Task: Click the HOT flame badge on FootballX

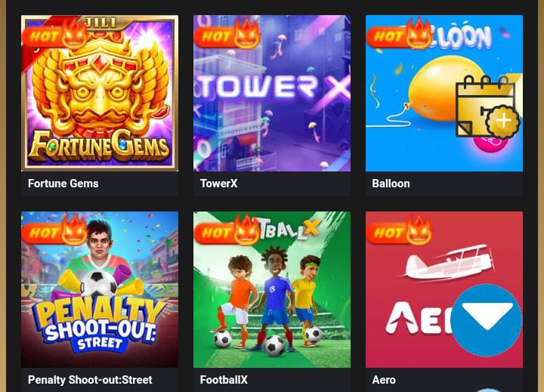Action: point(227,230)
